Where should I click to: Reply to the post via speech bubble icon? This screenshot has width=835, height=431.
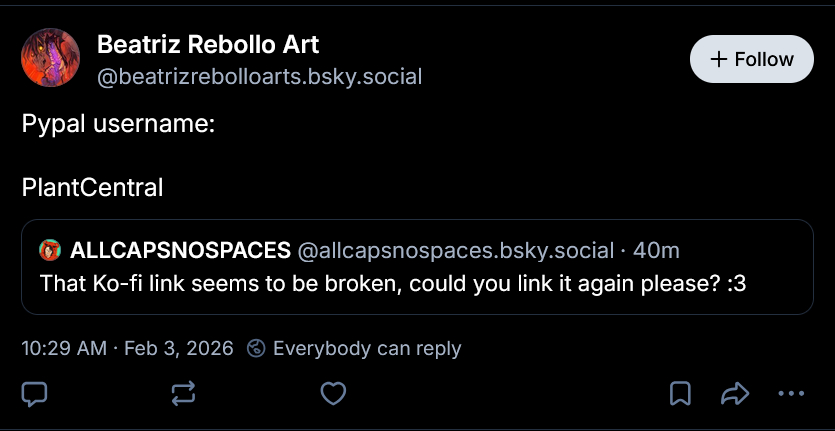pyautogui.click(x=35, y=394)
